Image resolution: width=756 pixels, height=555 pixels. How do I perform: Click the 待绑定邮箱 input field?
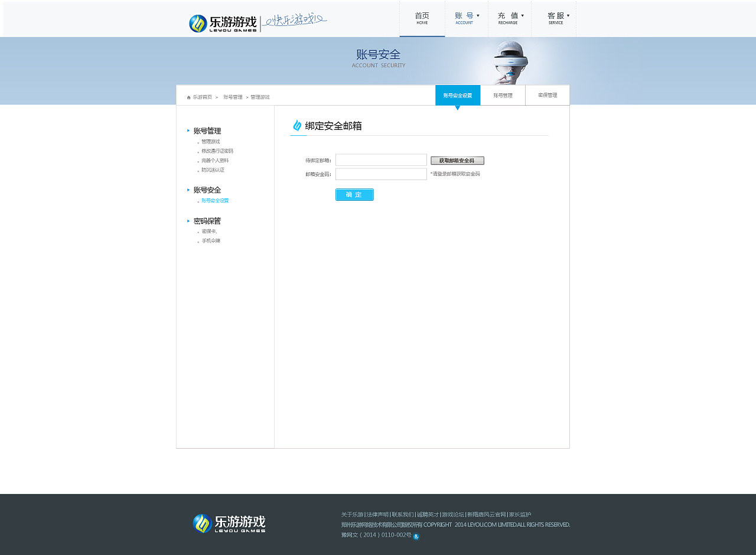(381, 159)
